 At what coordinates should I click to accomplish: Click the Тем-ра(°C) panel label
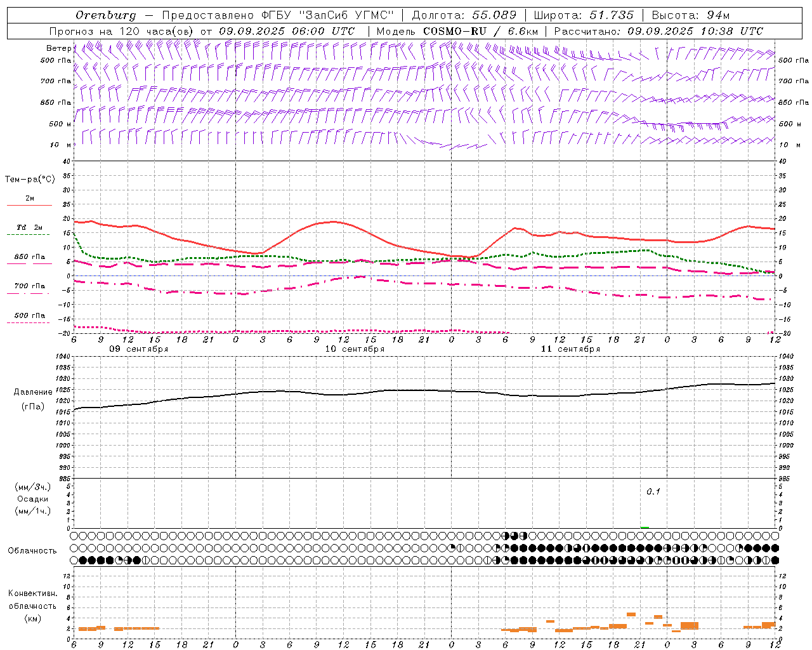(30, 180)
